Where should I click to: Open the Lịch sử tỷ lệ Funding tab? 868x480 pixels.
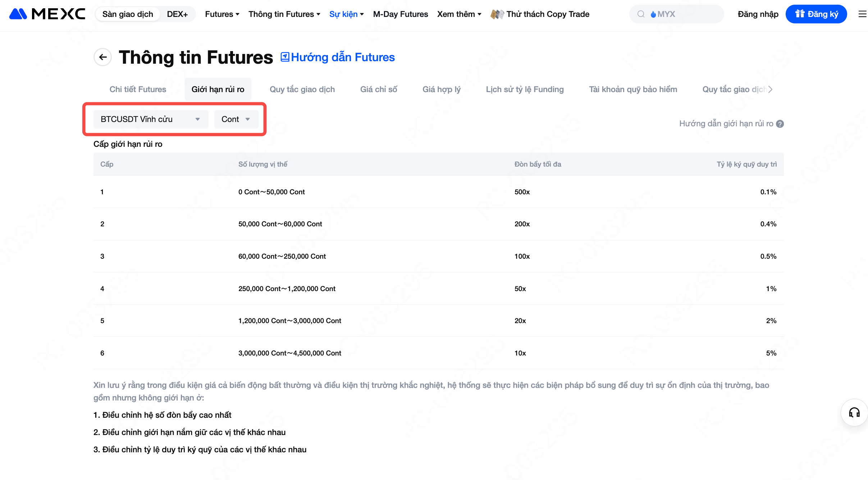point(525,89)
